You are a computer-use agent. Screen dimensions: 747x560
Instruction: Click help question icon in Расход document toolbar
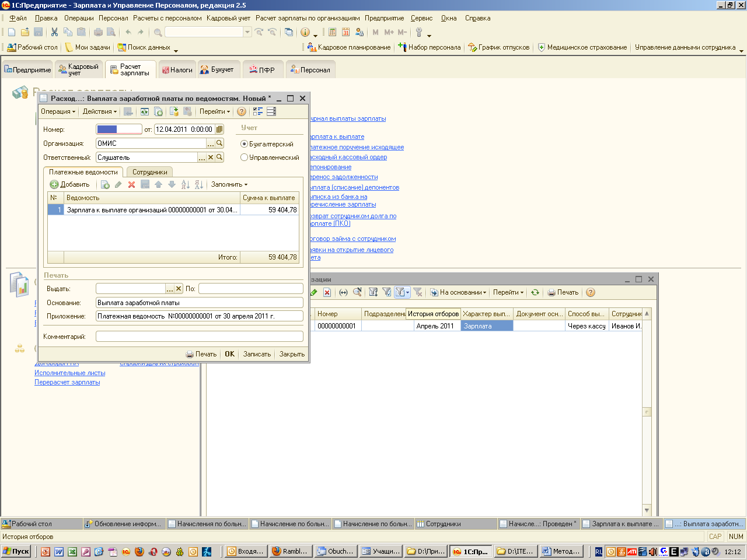point(242,111)
